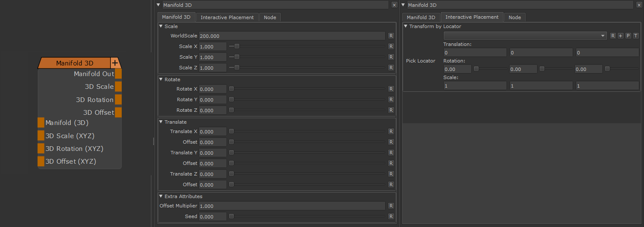Image resolution: width=644 pixels, height=227 pixels.
Task: Click the Offset Multiplier input field
Action: [291, 206]
